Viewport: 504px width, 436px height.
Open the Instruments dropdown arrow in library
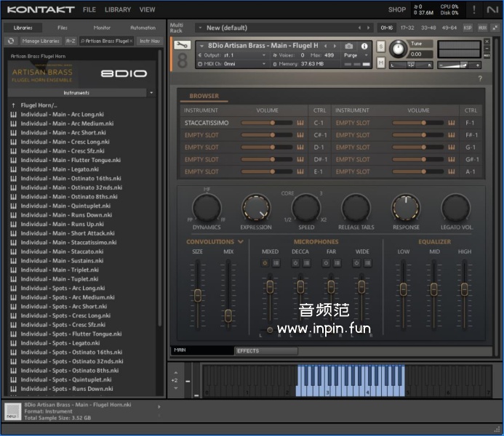[x=151, y=93]
